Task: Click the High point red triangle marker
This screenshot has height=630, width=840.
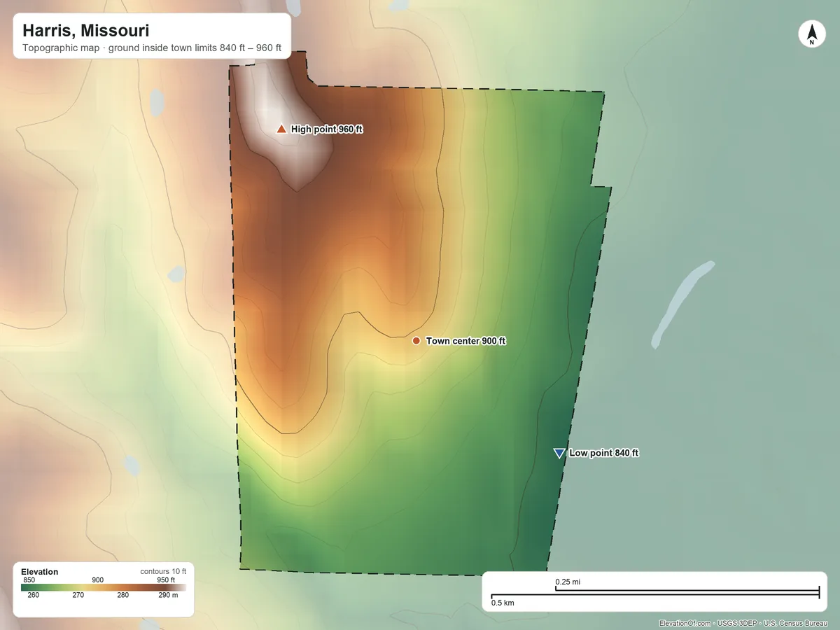Action: pos(281,129)
